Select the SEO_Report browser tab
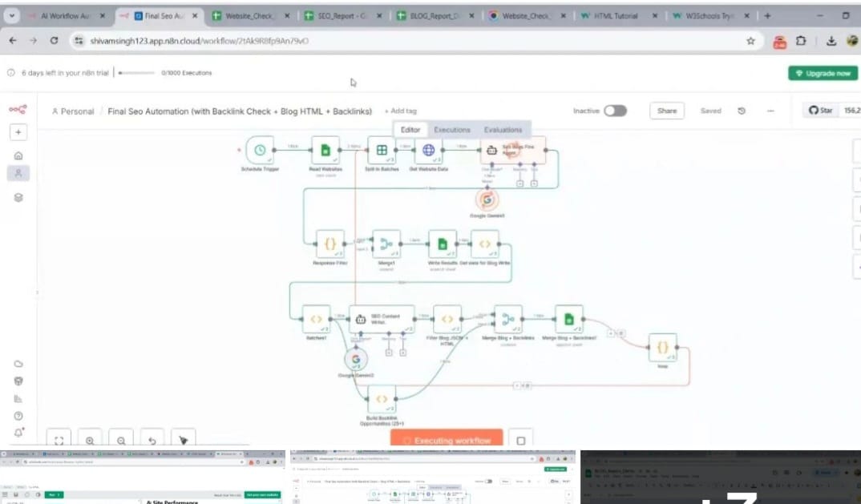The height and width of the screenshot is (504, 861). pos(342,16)
